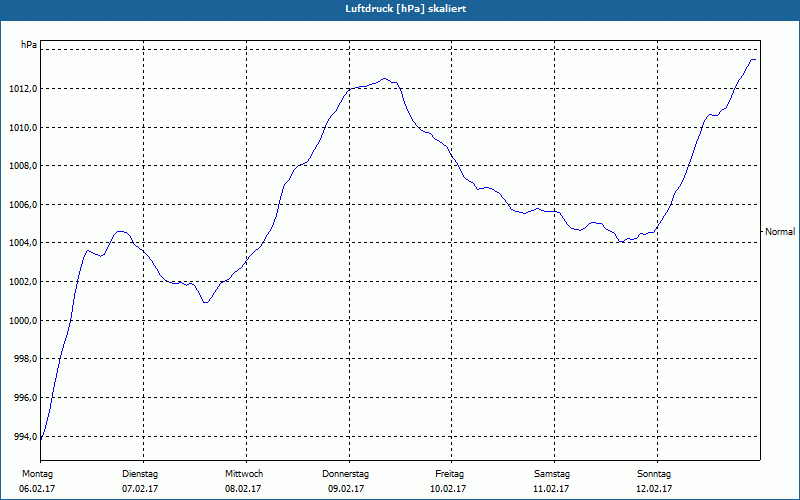Click the date 08.02.17
This screenshot has height=500, width=800.
(x=243, y=489)
